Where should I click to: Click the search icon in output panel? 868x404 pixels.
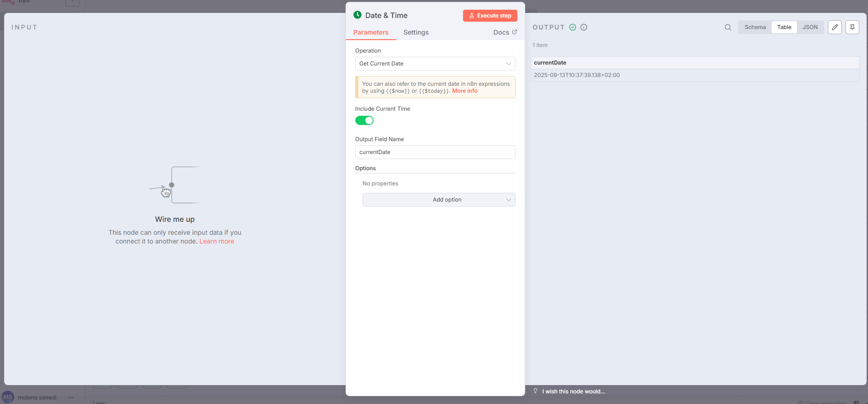coord(728,27)
